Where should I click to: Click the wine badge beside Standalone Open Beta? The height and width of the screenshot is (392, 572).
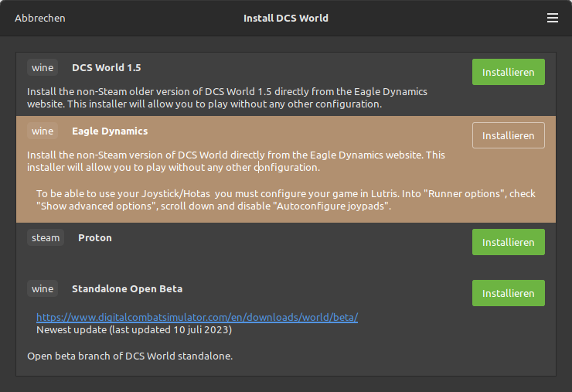point(43,288)
